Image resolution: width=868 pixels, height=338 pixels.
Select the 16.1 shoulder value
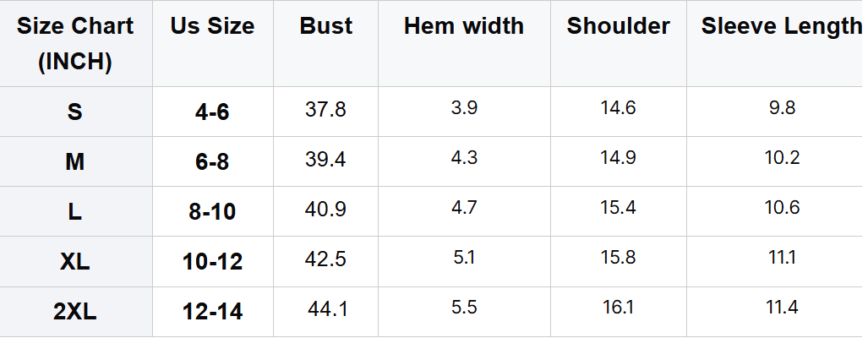pyautogui.click(x=618, y=308)
